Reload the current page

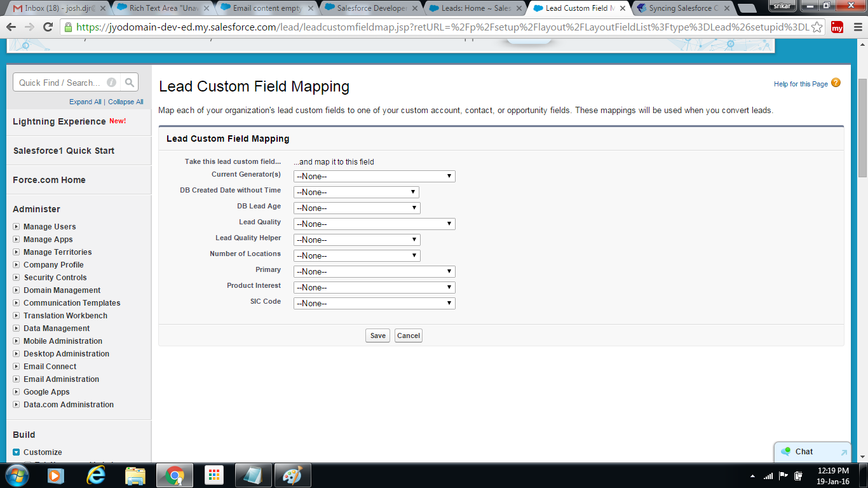[48, 27]
